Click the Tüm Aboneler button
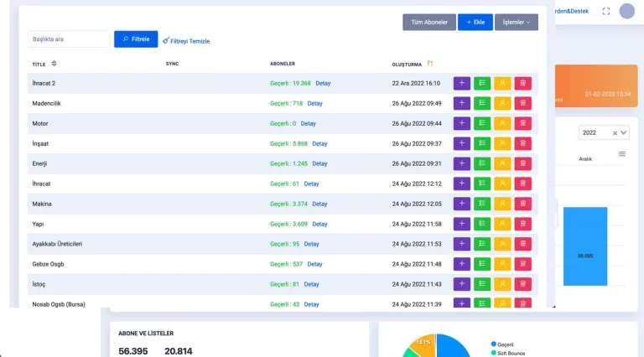 (428, 23)
